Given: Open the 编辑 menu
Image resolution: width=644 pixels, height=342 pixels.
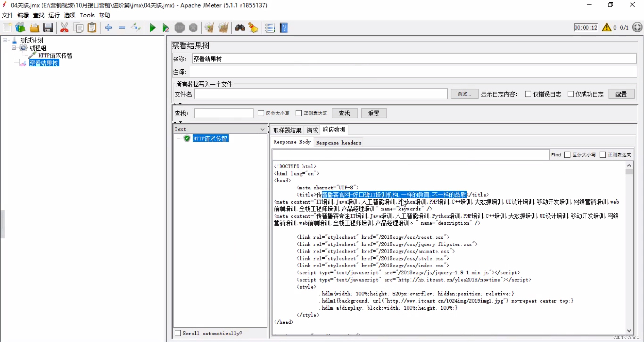Looking at the screenshot, I should tap(23, 15).
